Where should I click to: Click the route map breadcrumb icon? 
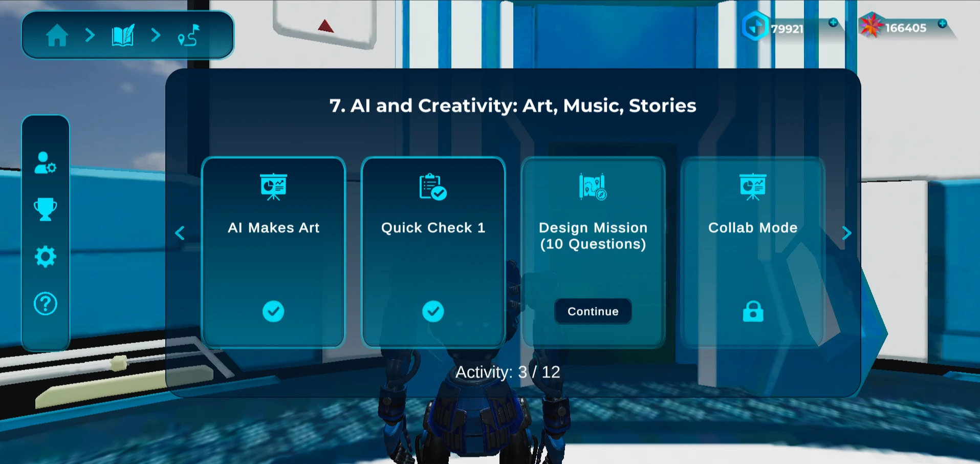pyautogui.click(x=189, y=35)
